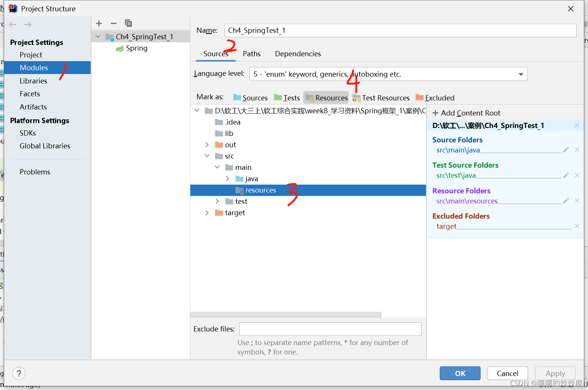Screen dimensions: 588x390
Task: Click the Apply button
Action: click(x=555, y=373)
